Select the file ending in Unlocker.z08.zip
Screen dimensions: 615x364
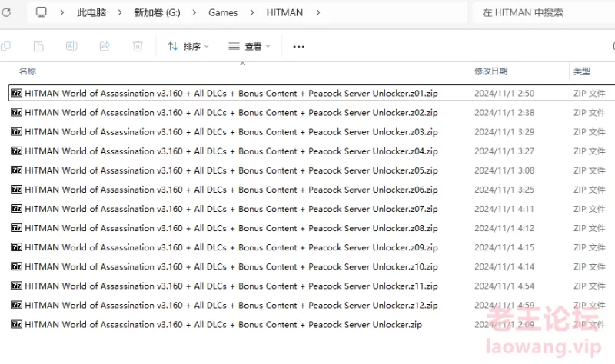[231, 228]
